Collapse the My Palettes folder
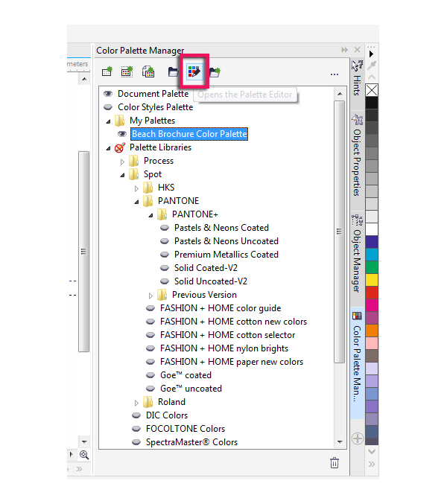The image size is (447, 504). [108, 121]
